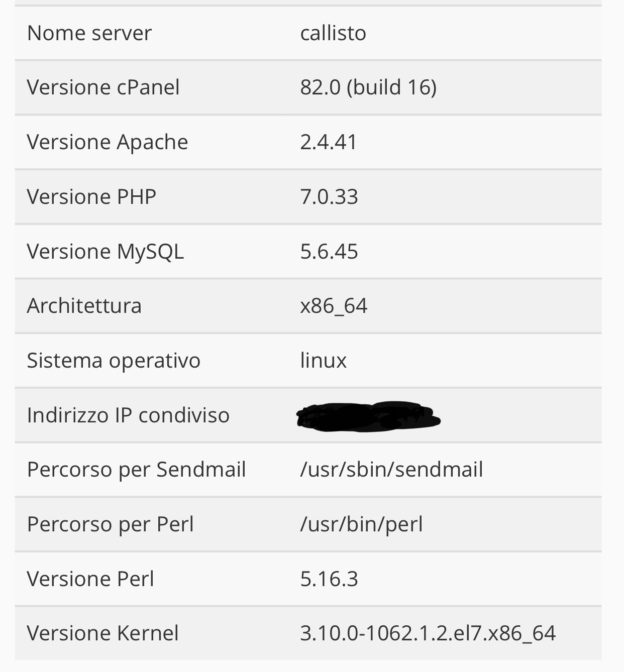Click the "Sistema operativo" label
The image size is (624, 672).
coord(114,361)
